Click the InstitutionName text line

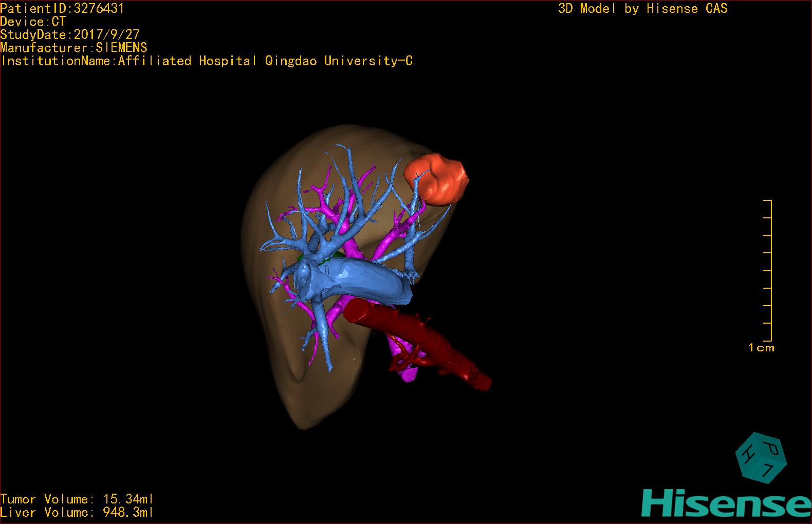207,61
